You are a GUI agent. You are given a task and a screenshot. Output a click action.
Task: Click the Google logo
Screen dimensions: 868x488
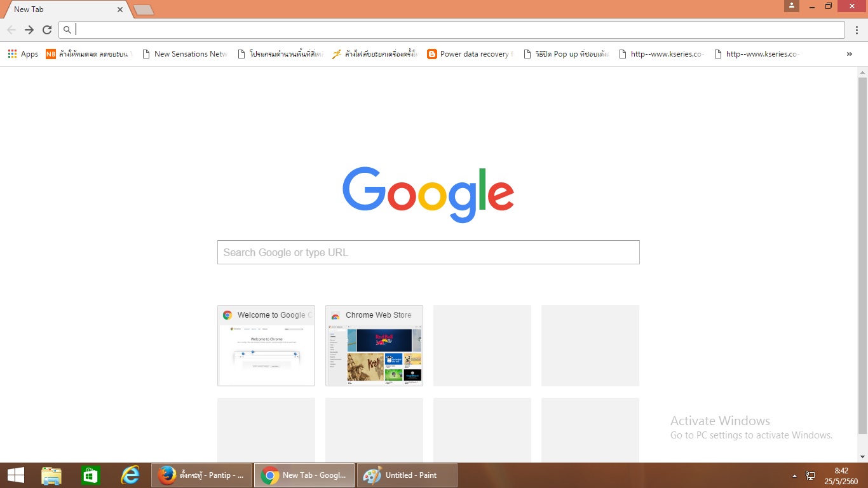(x=428, y=194)
